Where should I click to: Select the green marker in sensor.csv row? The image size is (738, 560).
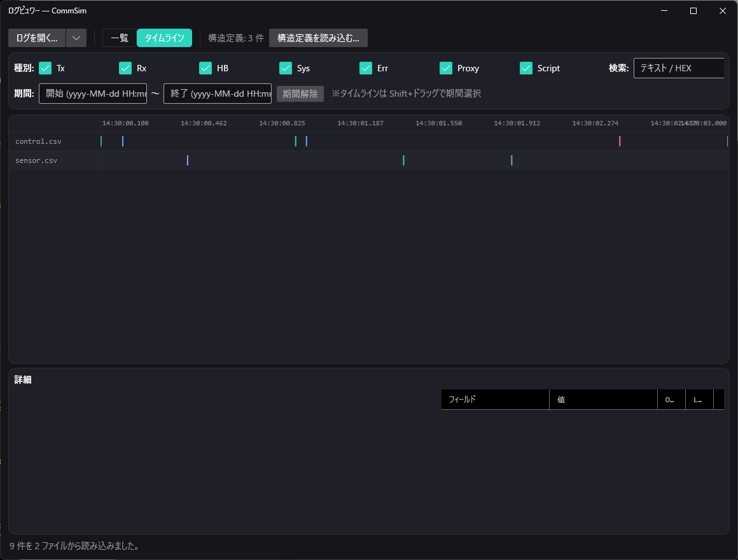point(404,160)
